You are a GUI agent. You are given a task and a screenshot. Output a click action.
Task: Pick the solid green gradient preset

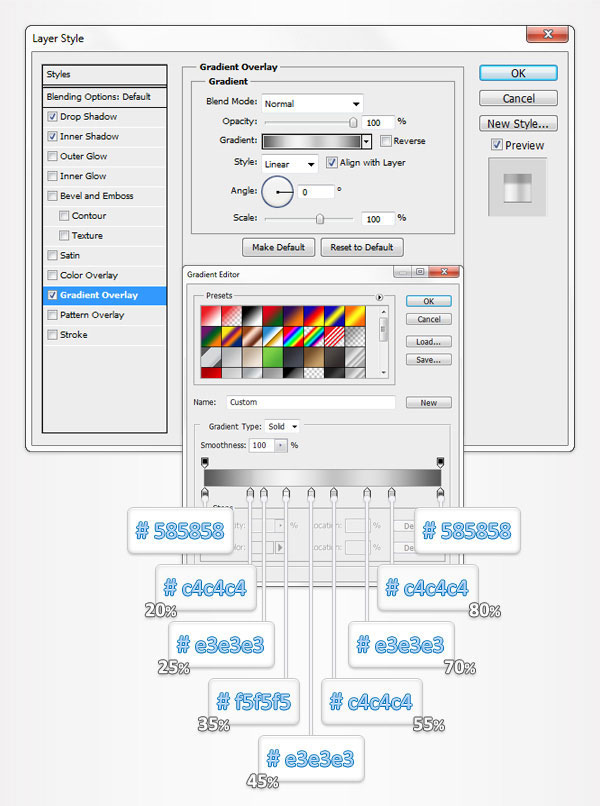pos(272,357)
